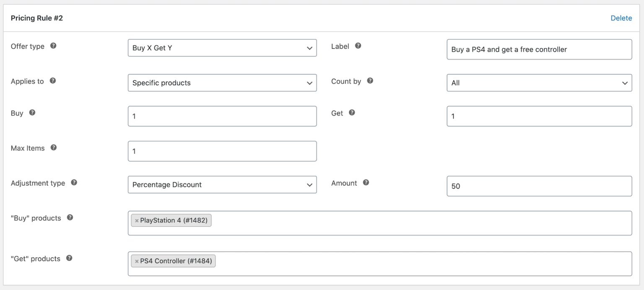Open help for "Get" products

pyautogui.click(x=70, y=258)
